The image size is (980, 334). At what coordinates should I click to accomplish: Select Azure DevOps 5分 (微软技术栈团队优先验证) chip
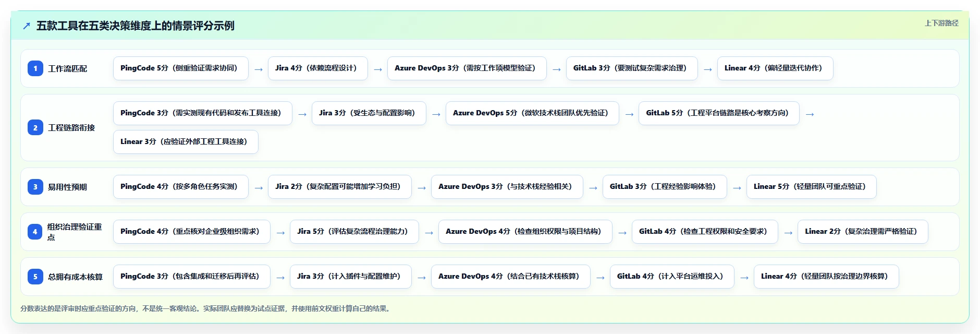click(532, 113)
